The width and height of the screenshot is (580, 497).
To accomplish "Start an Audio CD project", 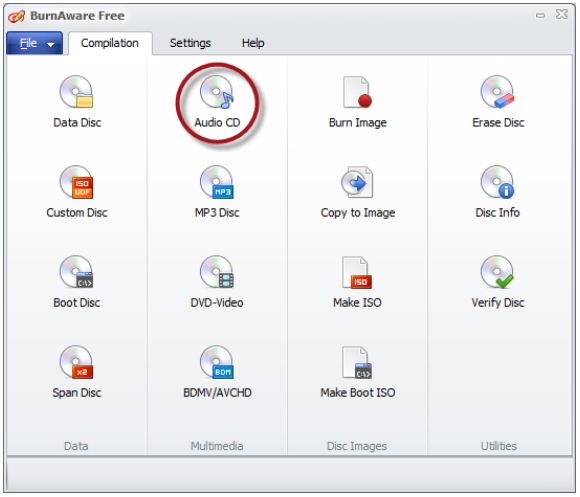I will click(217, 102).
